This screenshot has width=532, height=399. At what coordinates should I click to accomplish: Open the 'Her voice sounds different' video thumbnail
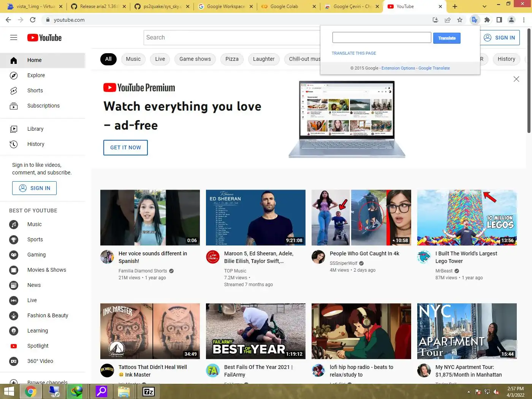coord(150,217)
